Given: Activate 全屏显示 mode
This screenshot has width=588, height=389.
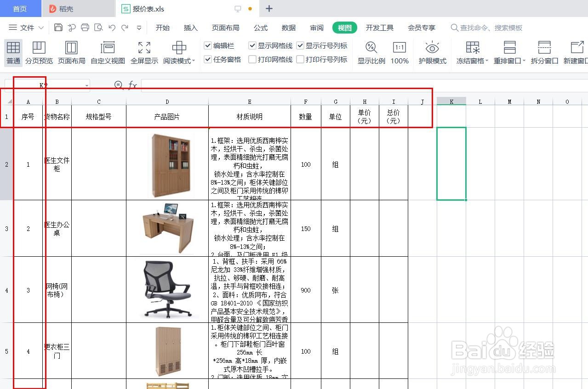Looking at the screenshot, I should click(x=143, y=52).
